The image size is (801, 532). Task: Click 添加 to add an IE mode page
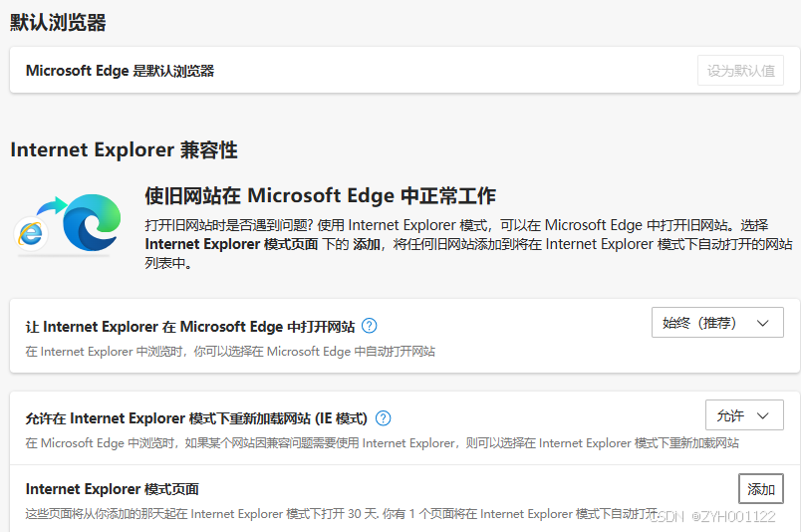(x=760, y=489)
